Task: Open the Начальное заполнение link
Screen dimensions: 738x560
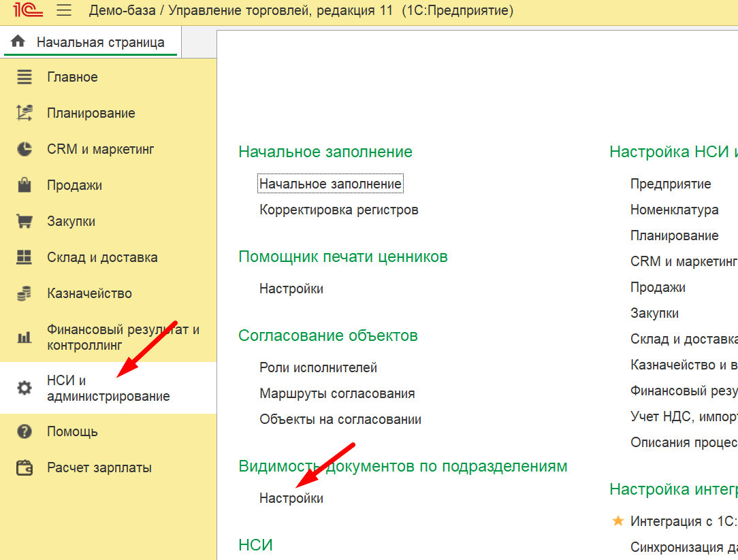Action: (330, 184)
